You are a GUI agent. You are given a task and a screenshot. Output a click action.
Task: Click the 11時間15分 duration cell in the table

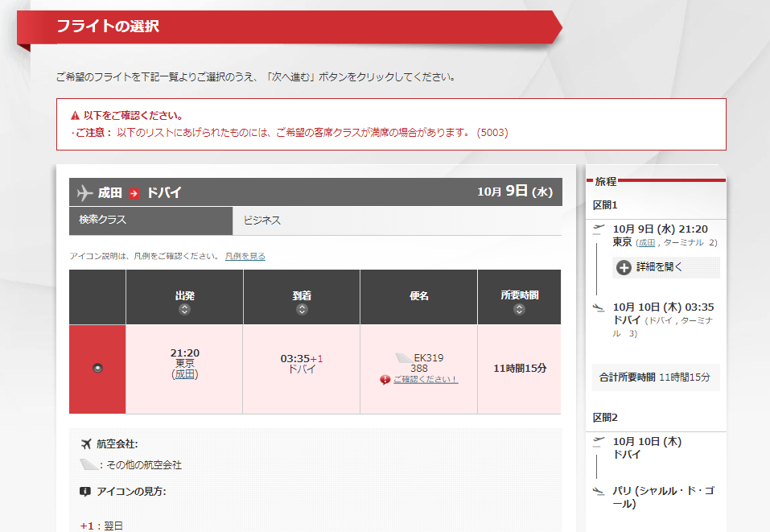520,369
